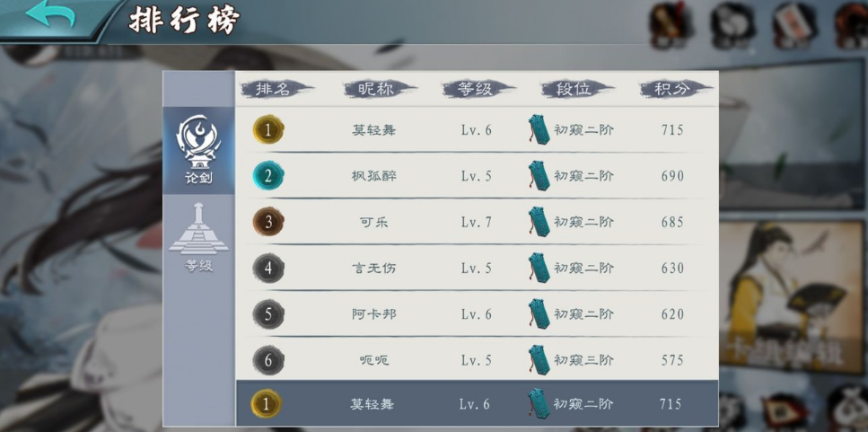Viewport: 868px width, 432px height.
Task: Click the 排名 column header
Action: [x=276, y=89]
